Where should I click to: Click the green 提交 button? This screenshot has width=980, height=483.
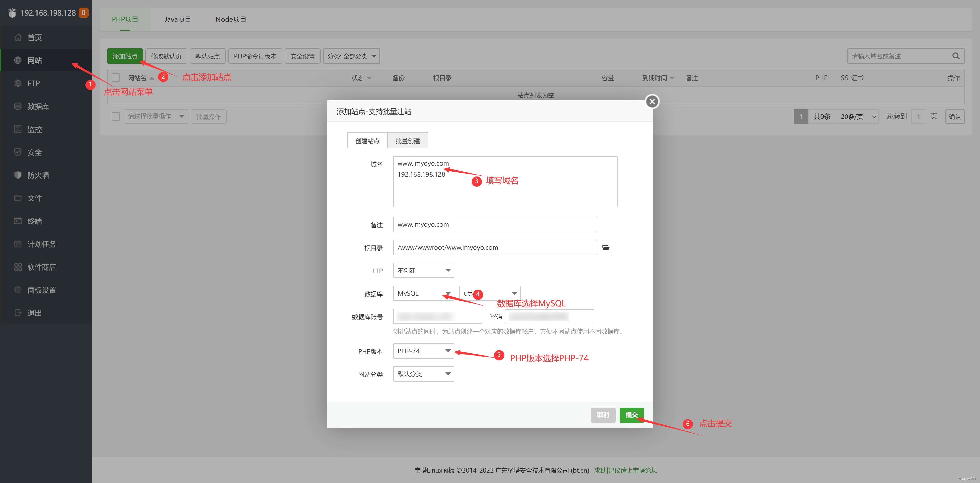[x=632, y=415]
